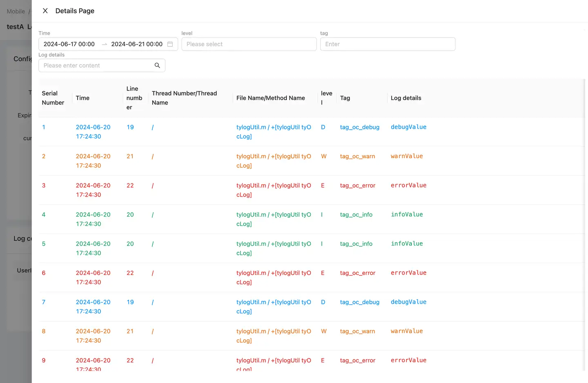
Task: Close the Details Page panel
Action: pos(45,11)
